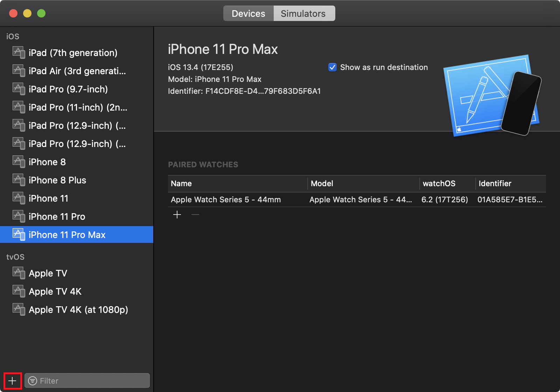Select Apple TV 4K in the sidebar
The width and height of the screenshot is (560, 392).
(77, 291)
